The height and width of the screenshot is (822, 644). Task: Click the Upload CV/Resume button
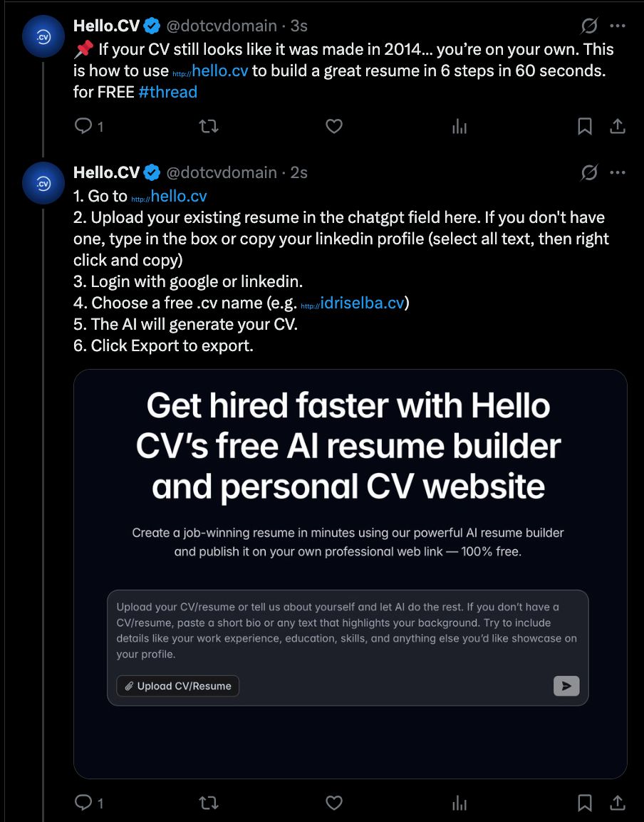[x=178, y=686]
